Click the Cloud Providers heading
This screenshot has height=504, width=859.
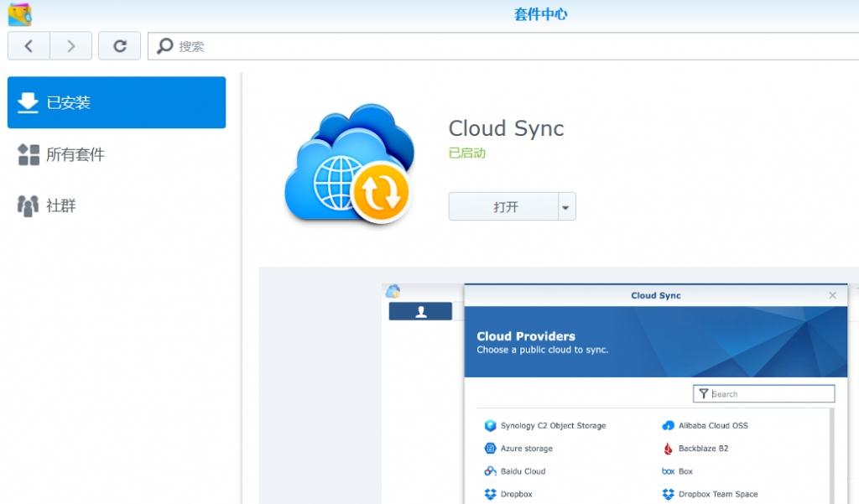[x=526, y=336]
